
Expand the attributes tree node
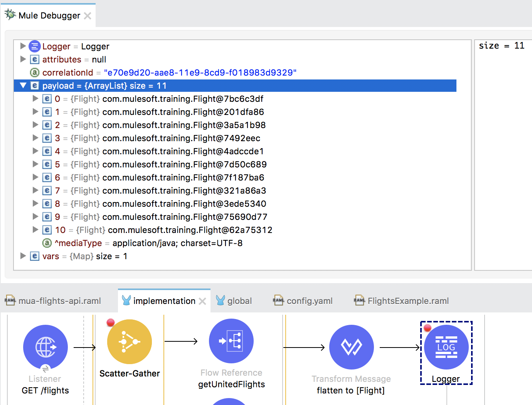[23, 59]
